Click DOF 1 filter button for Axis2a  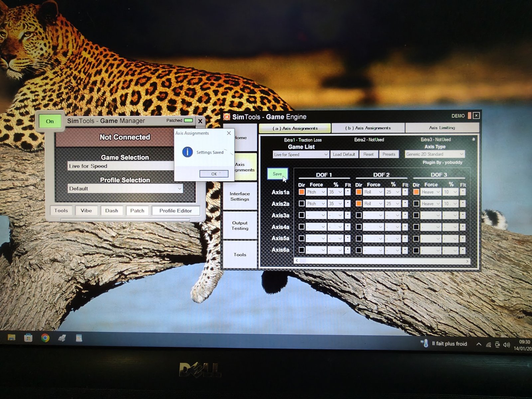click(348, 203)
